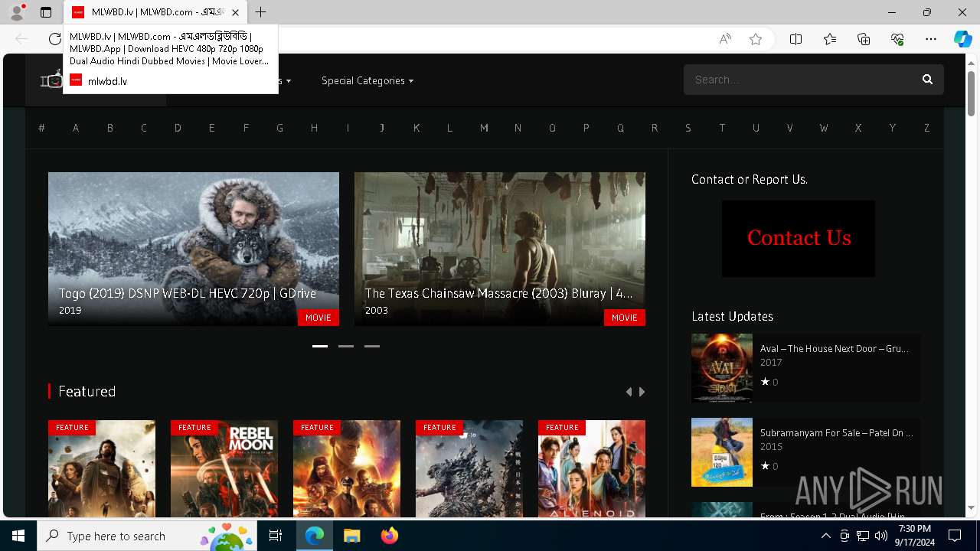Click the Subramanyam For Sale thumbnail
Viewport: 980px width, 551px height.
click(x=722, y=452)
